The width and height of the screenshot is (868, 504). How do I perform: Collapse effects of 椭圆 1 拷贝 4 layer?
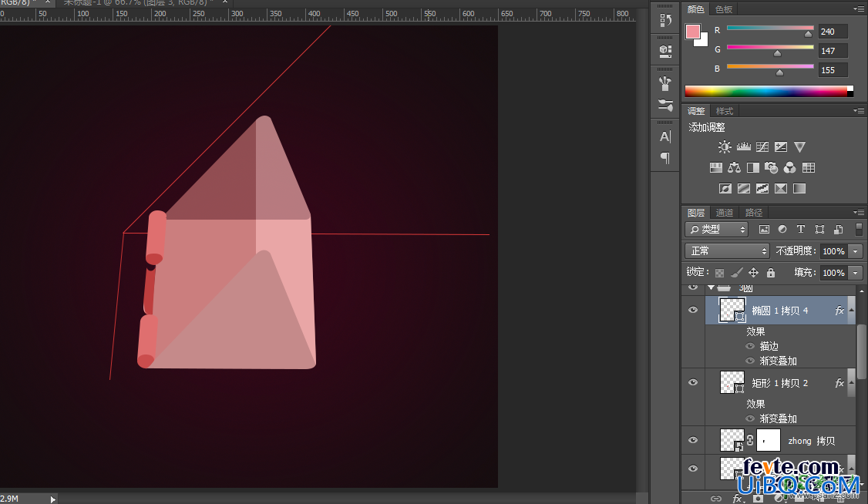coord(851,310)
